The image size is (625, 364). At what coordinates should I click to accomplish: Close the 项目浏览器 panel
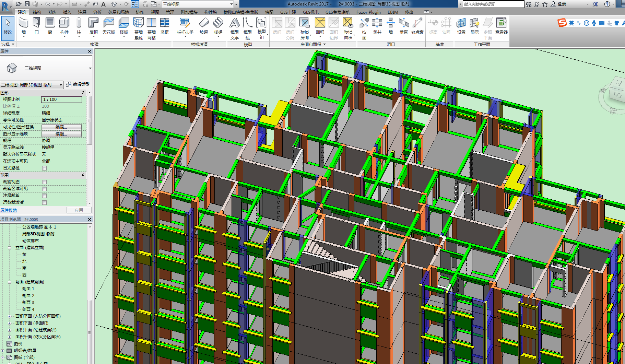click(x=90, y=219)
